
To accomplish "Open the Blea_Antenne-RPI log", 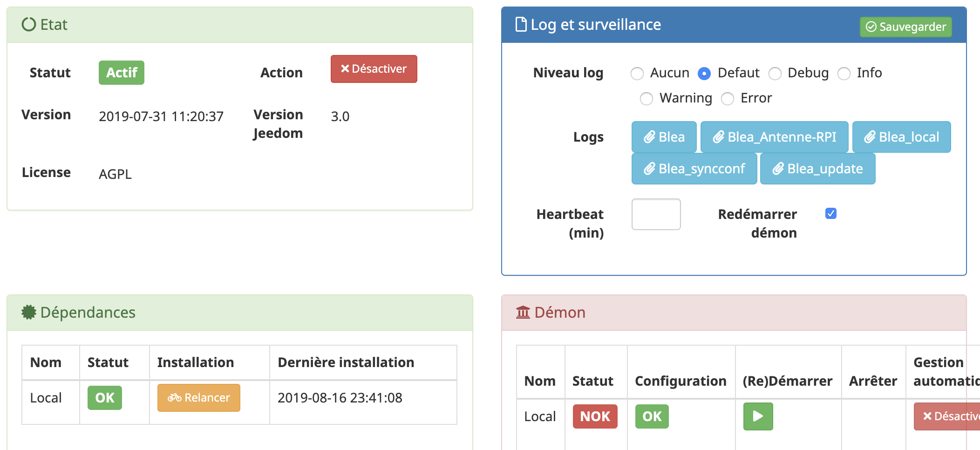I will pyautogui.click(x=774, y=137).
